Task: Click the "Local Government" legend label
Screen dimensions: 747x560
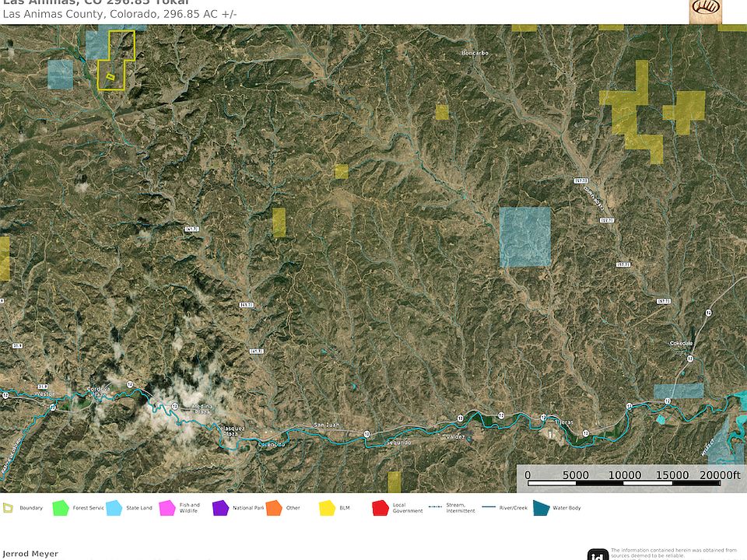Action: (x=408, y=508)
